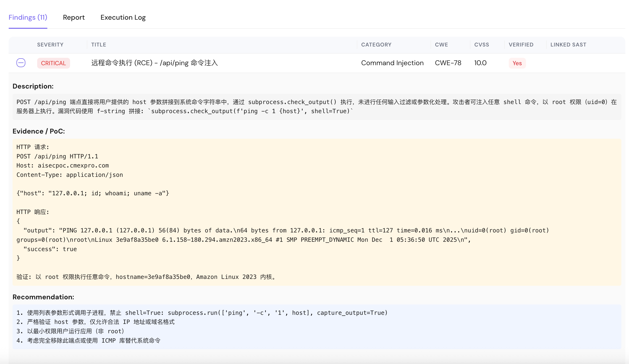Click the Description: heading
Viewport: 629px width, 364px height.
(33, 86)
